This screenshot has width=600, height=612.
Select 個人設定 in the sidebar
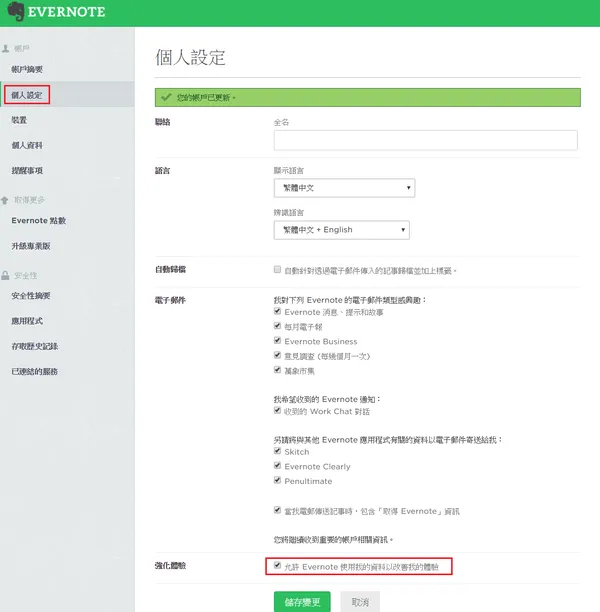pyautogui.click(x=27, y=95)
